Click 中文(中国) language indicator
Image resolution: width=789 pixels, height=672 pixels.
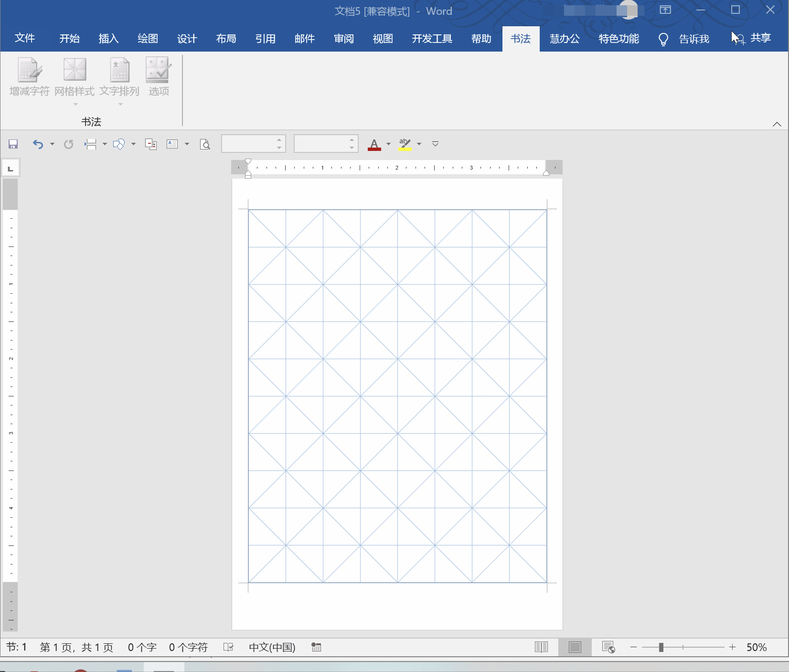tap(272, 647)
